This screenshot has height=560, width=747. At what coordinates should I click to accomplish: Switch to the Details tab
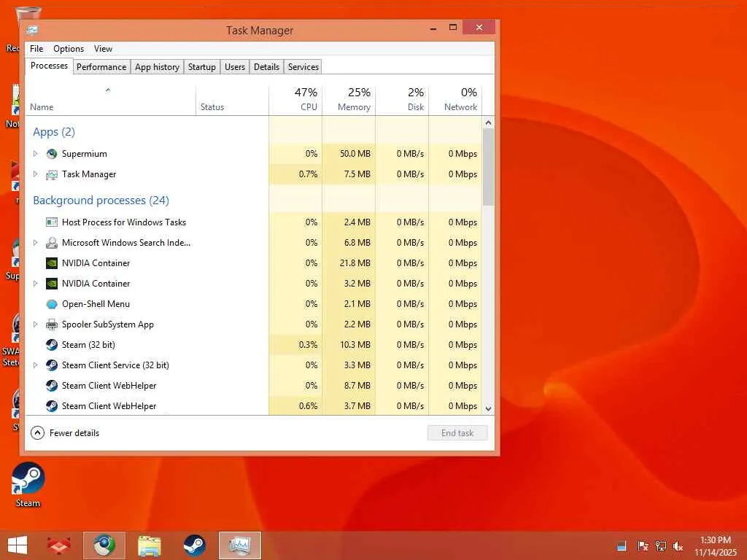point(266,67)
